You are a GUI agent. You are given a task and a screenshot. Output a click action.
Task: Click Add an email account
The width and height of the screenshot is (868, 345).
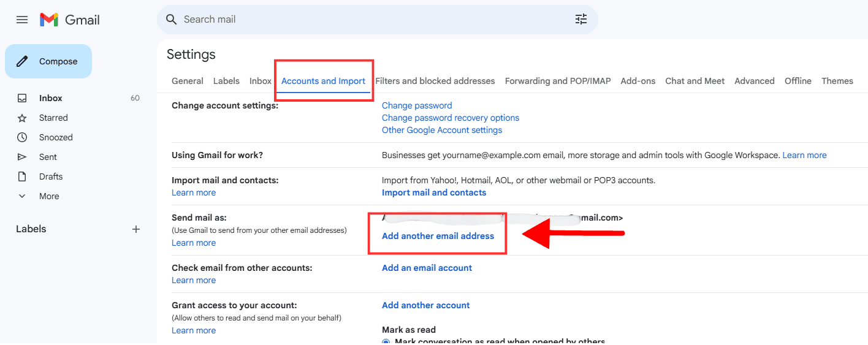click(427, 268)
